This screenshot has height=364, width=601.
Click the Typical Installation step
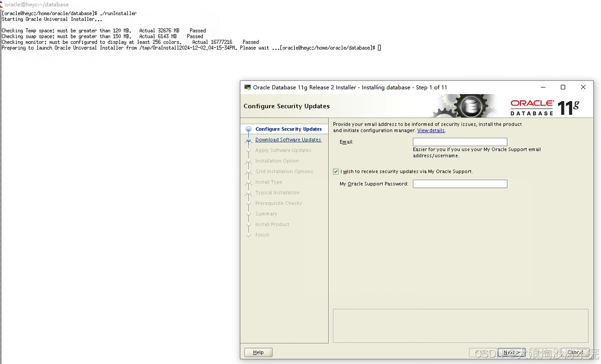pos(277,192)
